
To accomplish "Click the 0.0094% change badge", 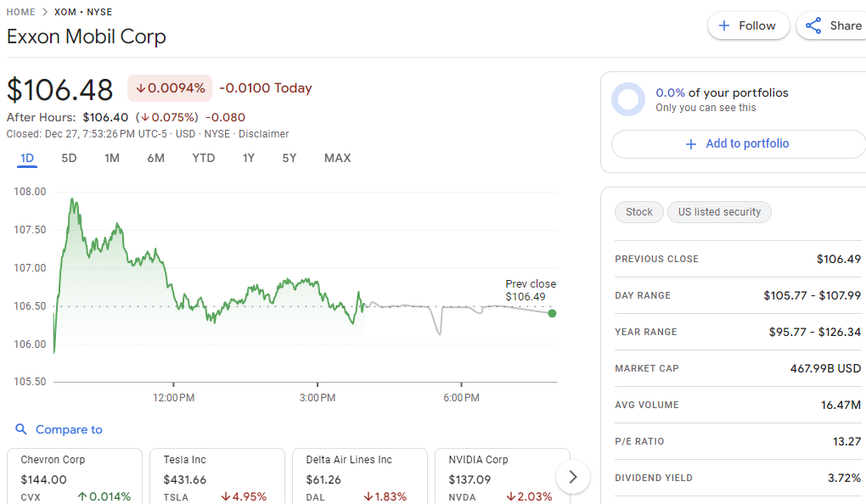I will pyautogui.click(x=170, y=88).
